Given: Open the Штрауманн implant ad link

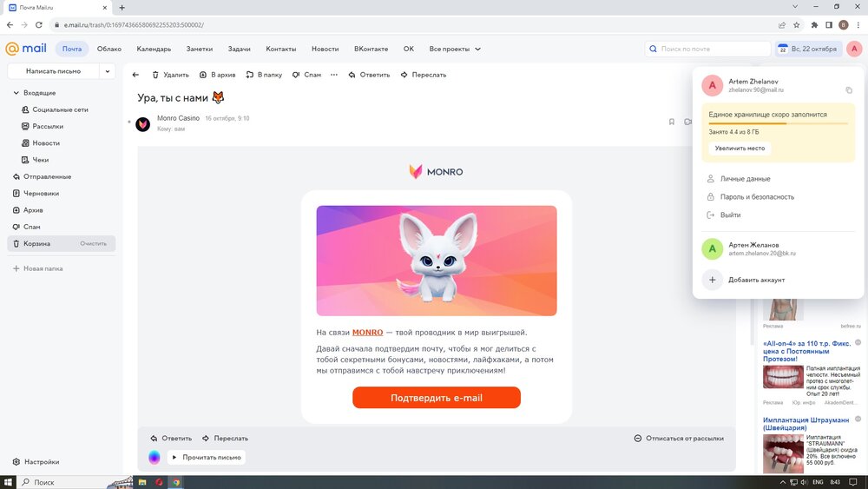Looking at the screenshot, I should 806,424.
